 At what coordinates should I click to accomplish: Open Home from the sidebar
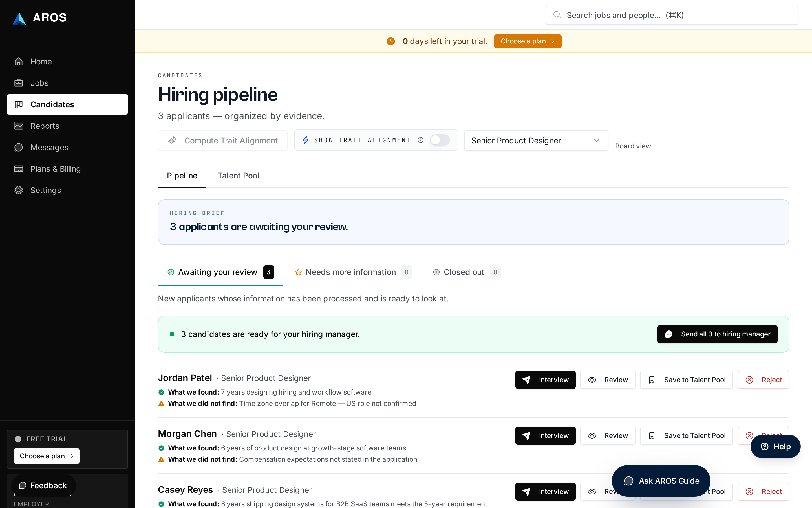[67, 62]
